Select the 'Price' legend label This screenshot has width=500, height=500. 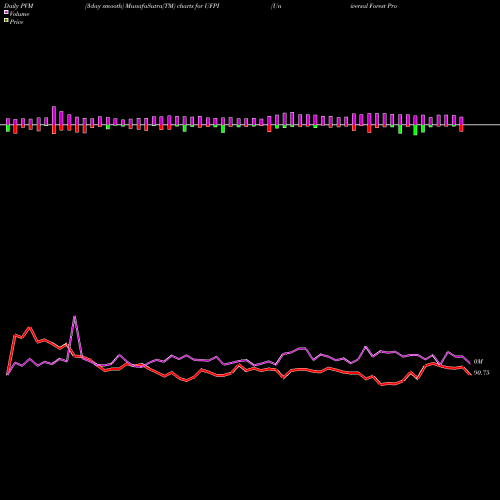click(x=16, y=22)
